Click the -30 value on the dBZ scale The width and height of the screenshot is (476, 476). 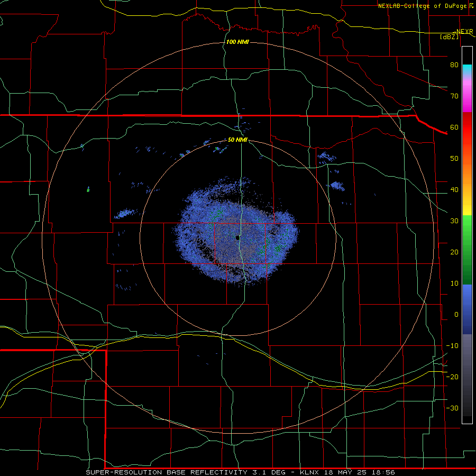coord(452,408)
